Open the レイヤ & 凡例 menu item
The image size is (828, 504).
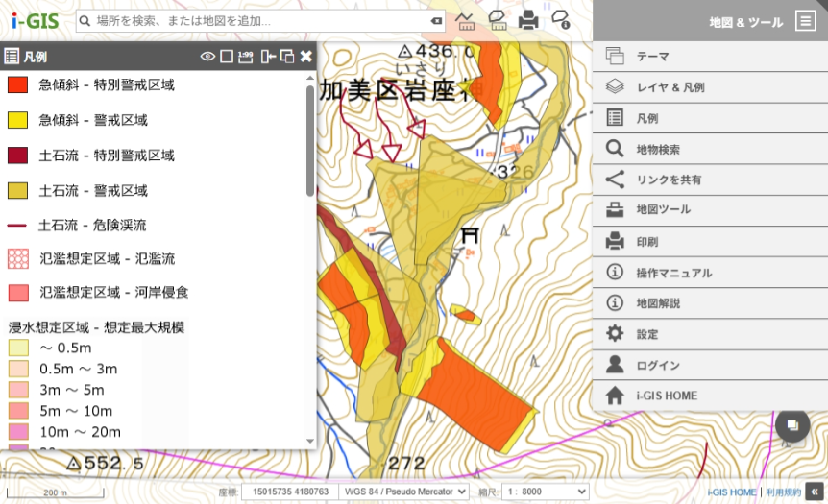coord(710,87)
